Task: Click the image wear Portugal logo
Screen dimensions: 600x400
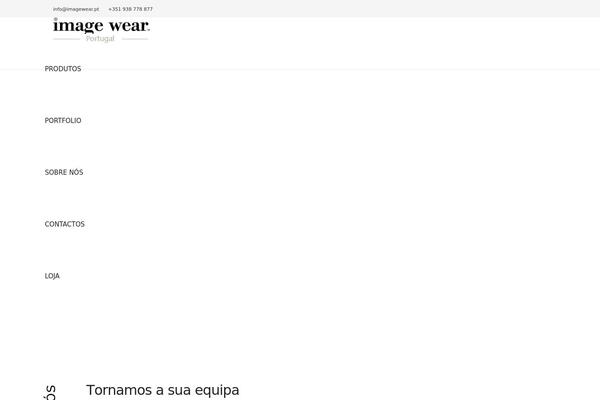Action: point(101,30)
